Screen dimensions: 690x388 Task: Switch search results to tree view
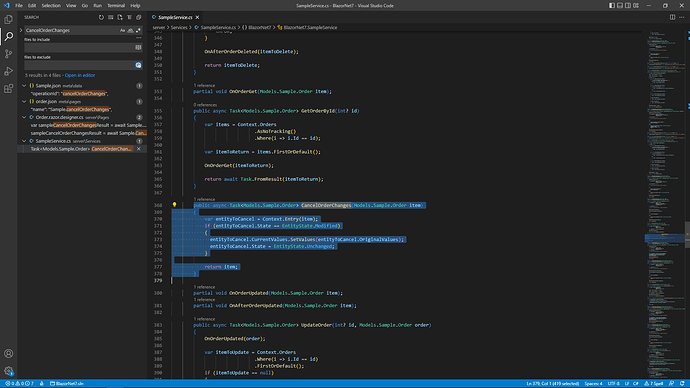pyautogui.click(x=129, y=17)
